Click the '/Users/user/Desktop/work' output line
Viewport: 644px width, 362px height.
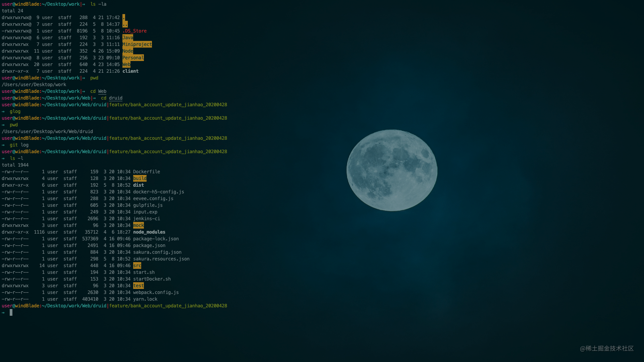pos(34,84)
